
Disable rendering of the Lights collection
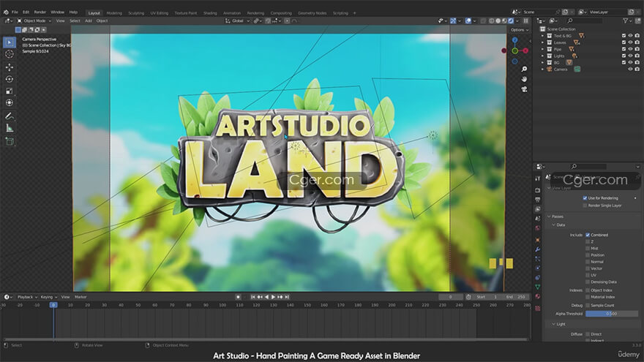(x=637, y=56)
